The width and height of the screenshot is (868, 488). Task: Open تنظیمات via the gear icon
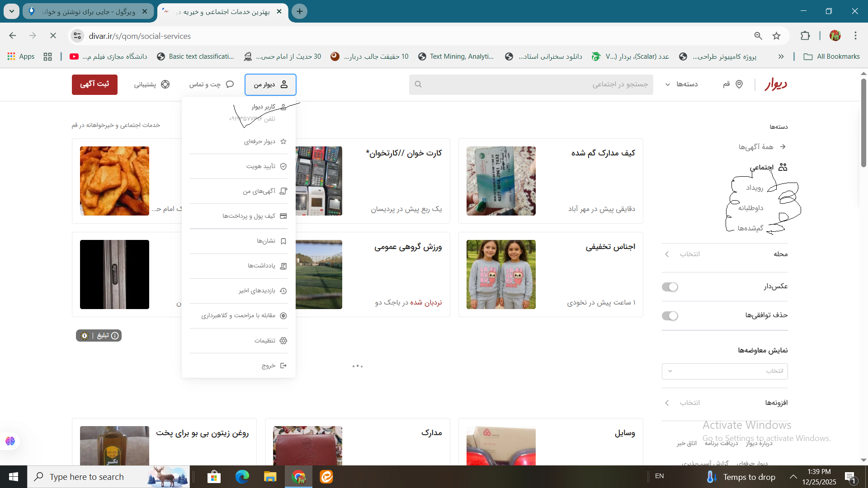pyautogui.click(x=283, y=341)
